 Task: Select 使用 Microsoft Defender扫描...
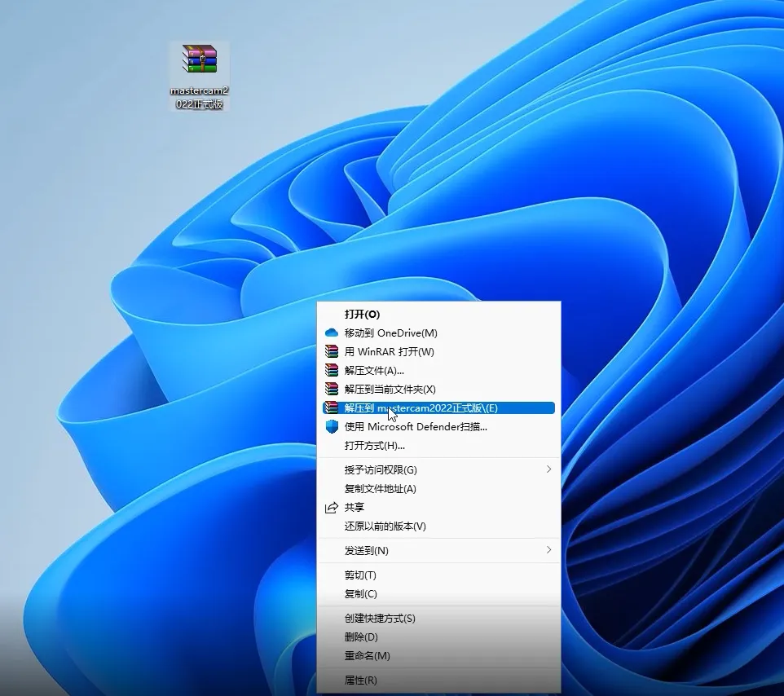(x=438, y=426)
